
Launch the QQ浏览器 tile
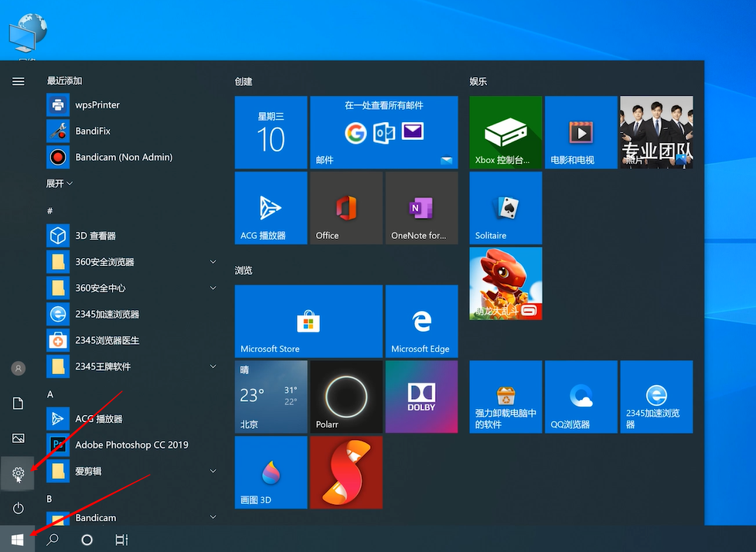tap(581, 397)
